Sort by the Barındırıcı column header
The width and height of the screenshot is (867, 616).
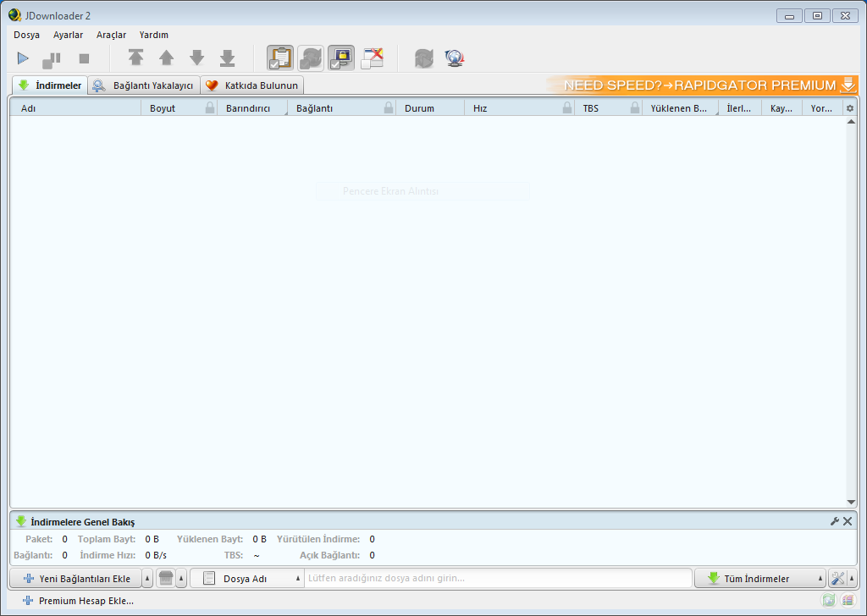click(x=252, y=108)
